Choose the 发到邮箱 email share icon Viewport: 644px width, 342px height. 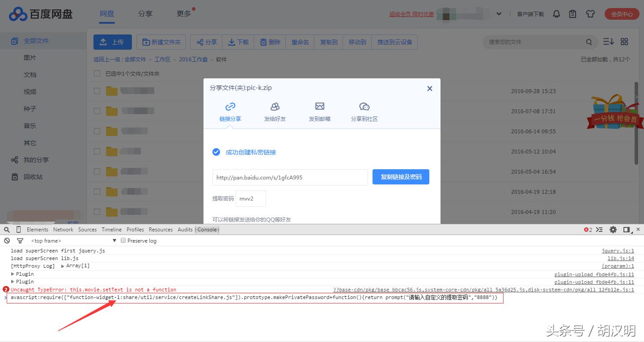tap(319, 107)
